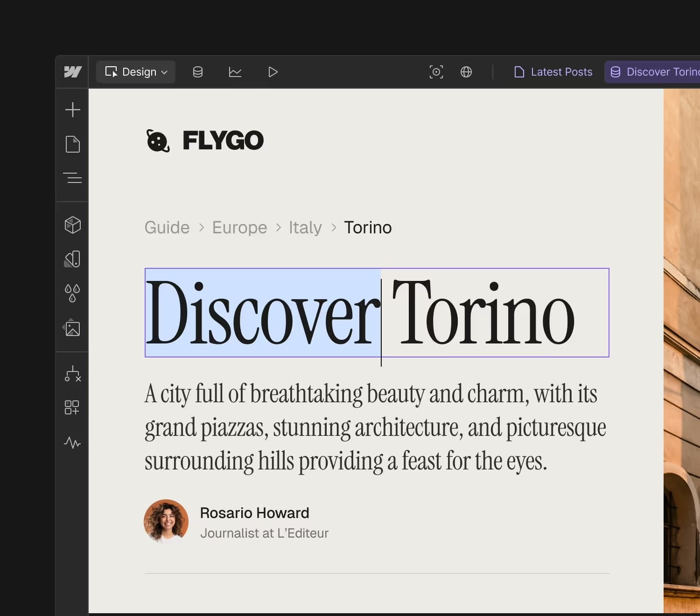
Task: Open the Variables droplets panel
Action: coord(72,294)
